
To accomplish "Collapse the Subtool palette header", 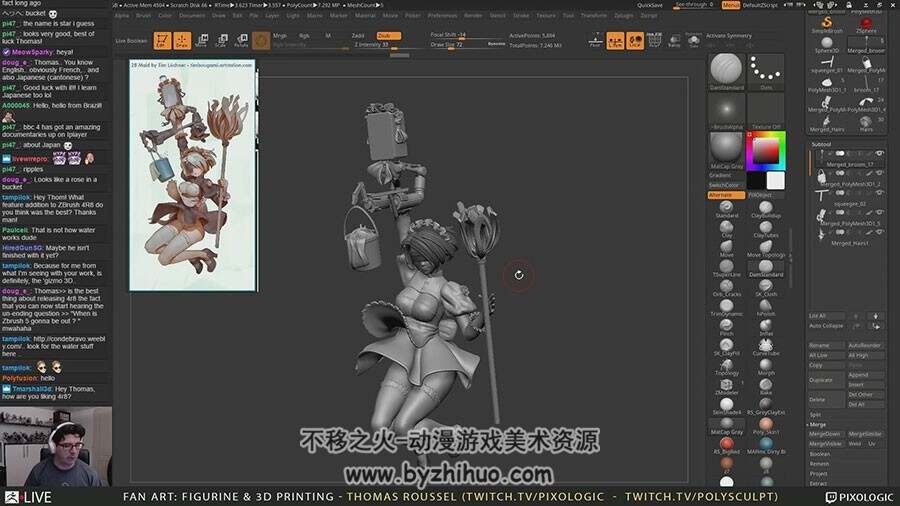I will pyautogui.click(x=821, y=144).
